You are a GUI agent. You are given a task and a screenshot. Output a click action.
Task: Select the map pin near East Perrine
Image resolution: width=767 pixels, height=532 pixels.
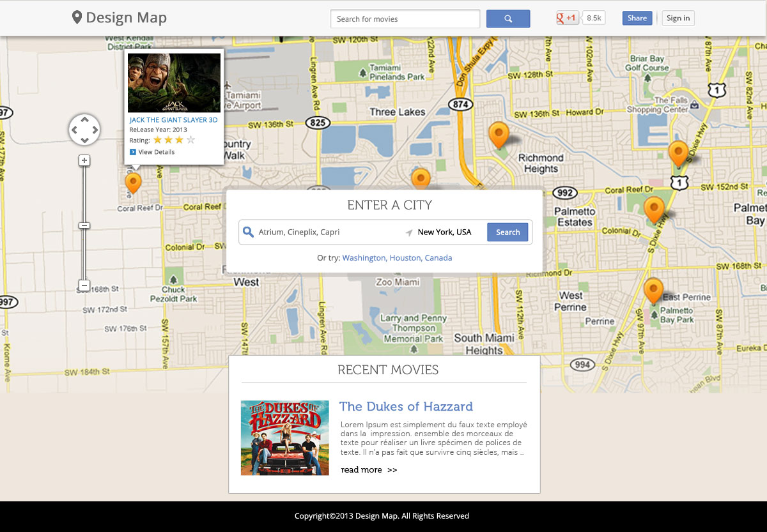click(x=653, y=291)
